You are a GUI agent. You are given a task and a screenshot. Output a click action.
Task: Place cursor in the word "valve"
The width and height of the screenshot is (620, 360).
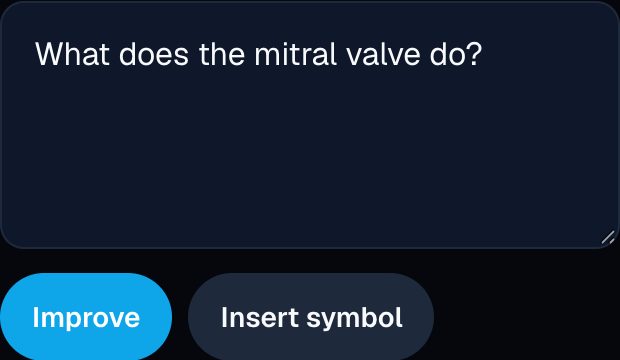pos(383,54)
